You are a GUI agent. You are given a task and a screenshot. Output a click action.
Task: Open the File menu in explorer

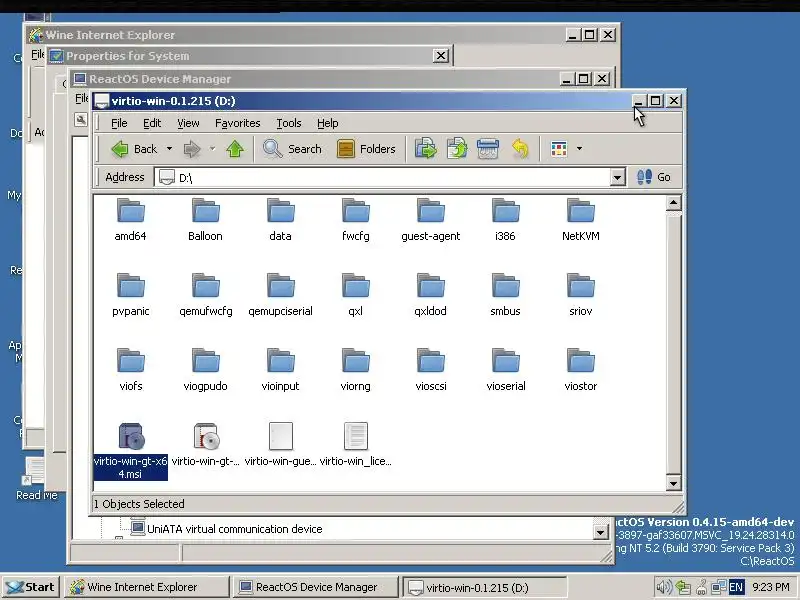pos(119,123)
